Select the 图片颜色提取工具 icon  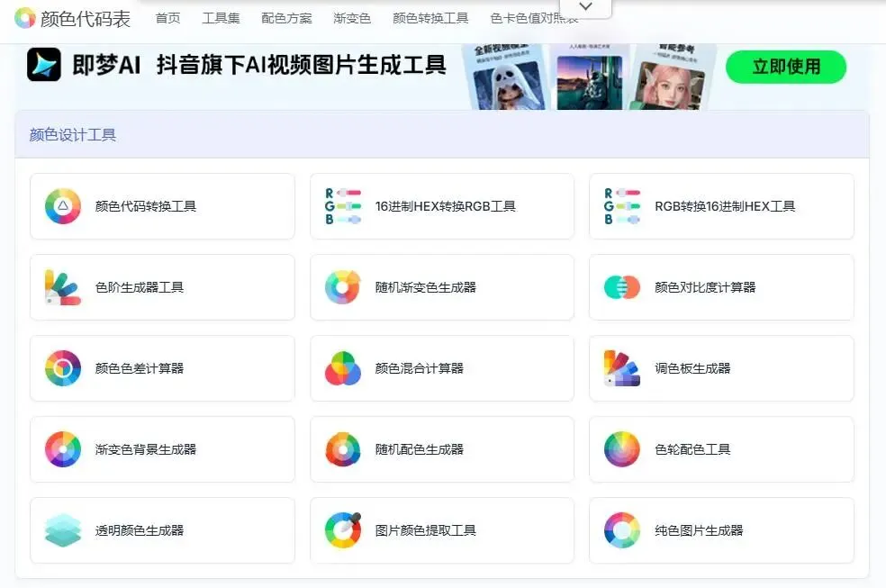pos(342,529)
